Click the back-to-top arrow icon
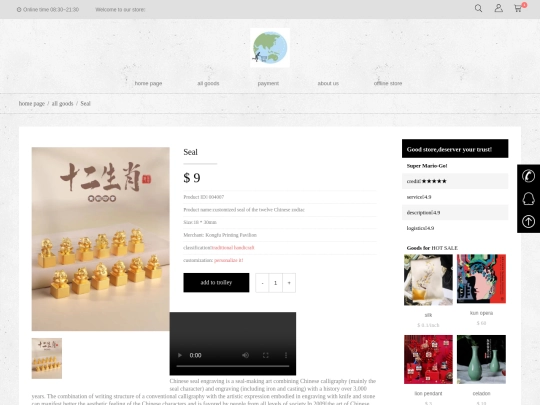 528,221
